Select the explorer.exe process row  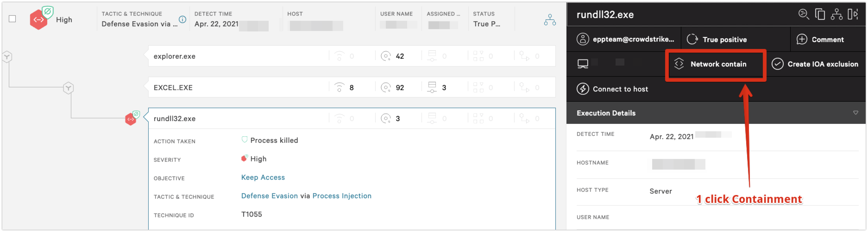[x=352, y=56]
